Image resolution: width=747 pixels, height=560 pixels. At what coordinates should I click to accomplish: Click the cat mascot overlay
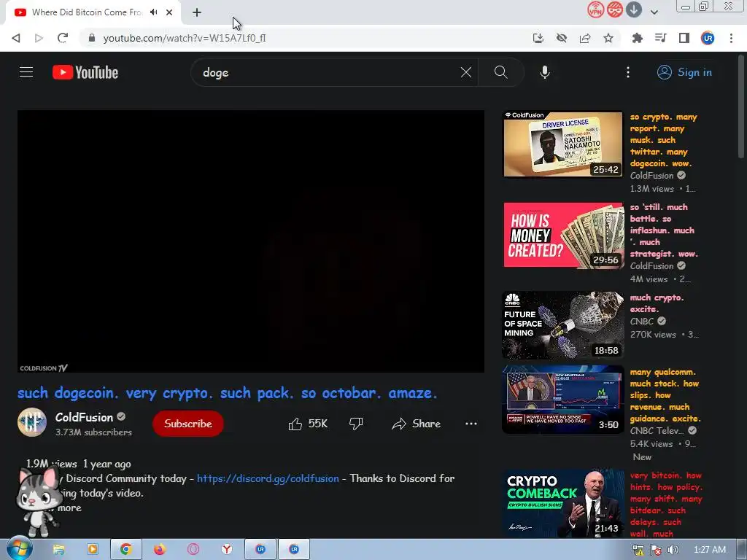pos(39,502)
